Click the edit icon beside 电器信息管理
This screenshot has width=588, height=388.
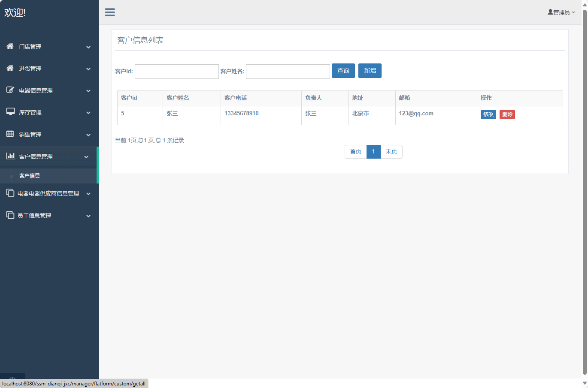(10, 90)
